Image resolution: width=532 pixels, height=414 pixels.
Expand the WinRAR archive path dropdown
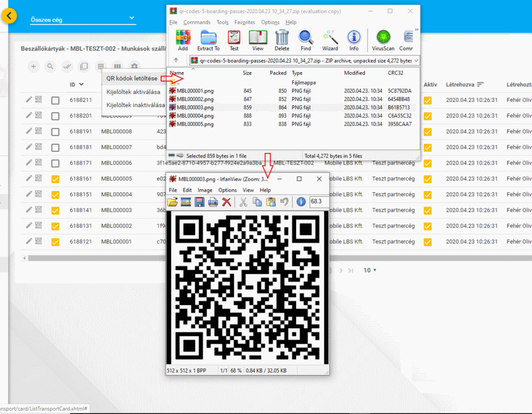[x=416, y=61]
